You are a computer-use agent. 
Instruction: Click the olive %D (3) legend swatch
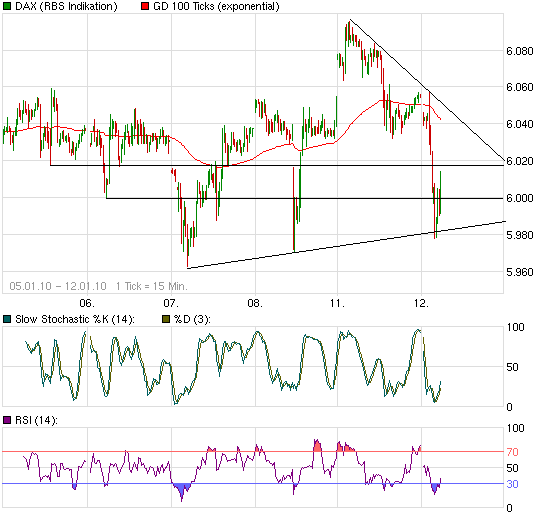pos(166,319)
